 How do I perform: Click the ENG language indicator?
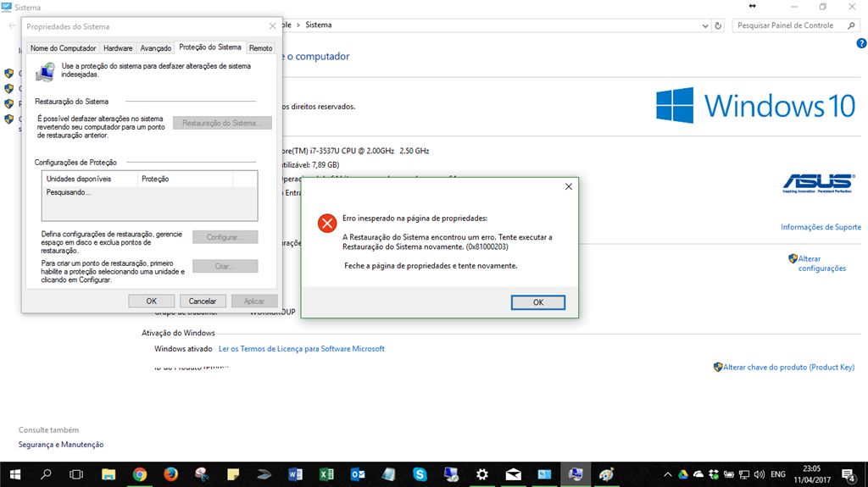coord(778,474)
